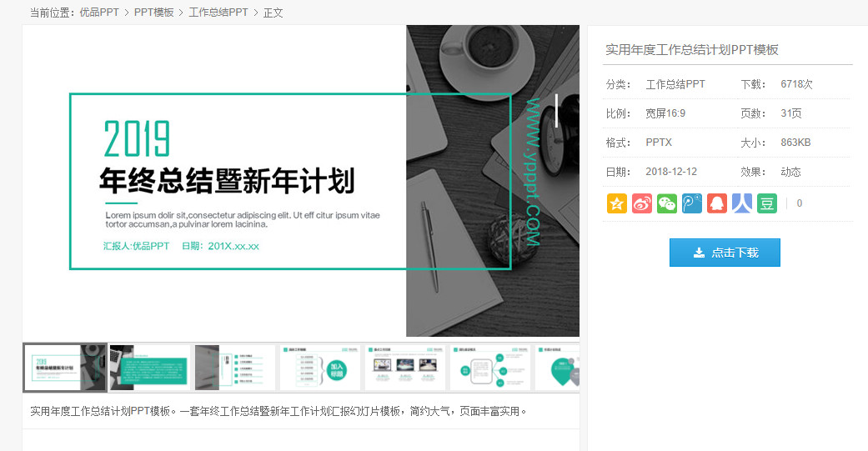Share to Renren via blue icon
868x451 pixels.
742,203
